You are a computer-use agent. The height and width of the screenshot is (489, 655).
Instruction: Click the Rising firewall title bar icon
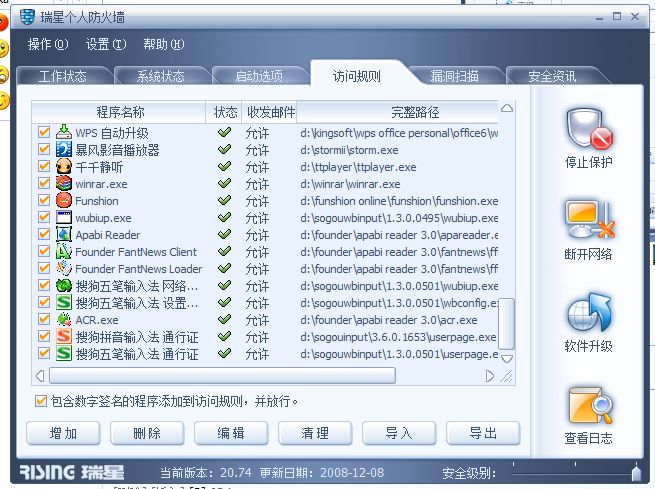pyautogui.click(x=27, y=17)
